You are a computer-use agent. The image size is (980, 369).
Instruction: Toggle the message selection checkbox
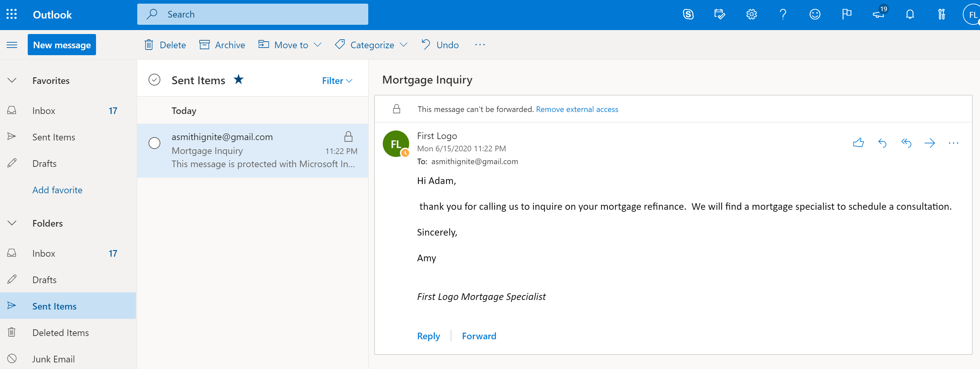coord(154,142)
